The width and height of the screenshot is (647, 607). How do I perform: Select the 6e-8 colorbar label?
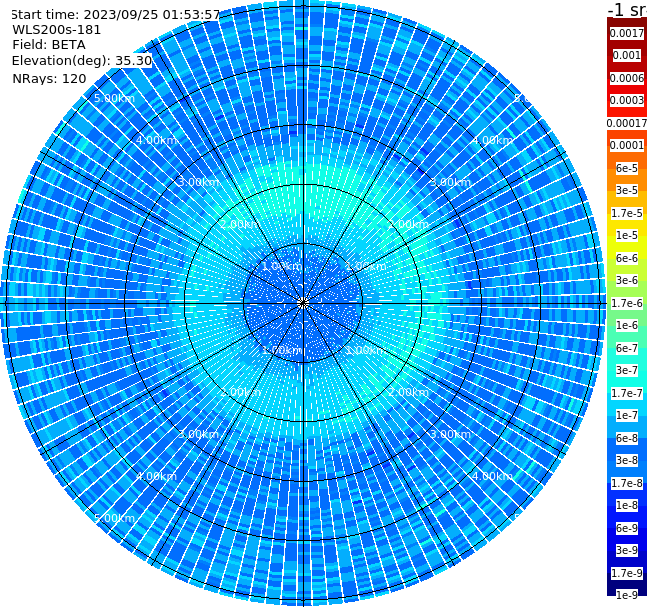626,438
